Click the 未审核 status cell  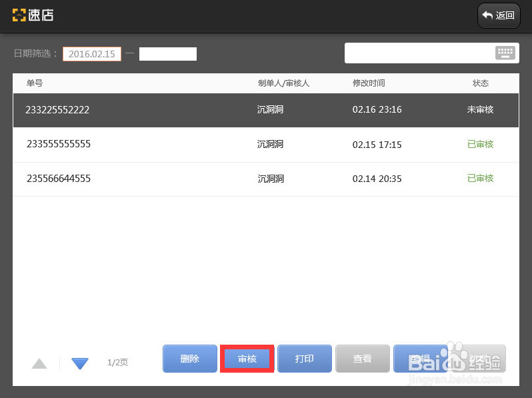click(480, 109)
